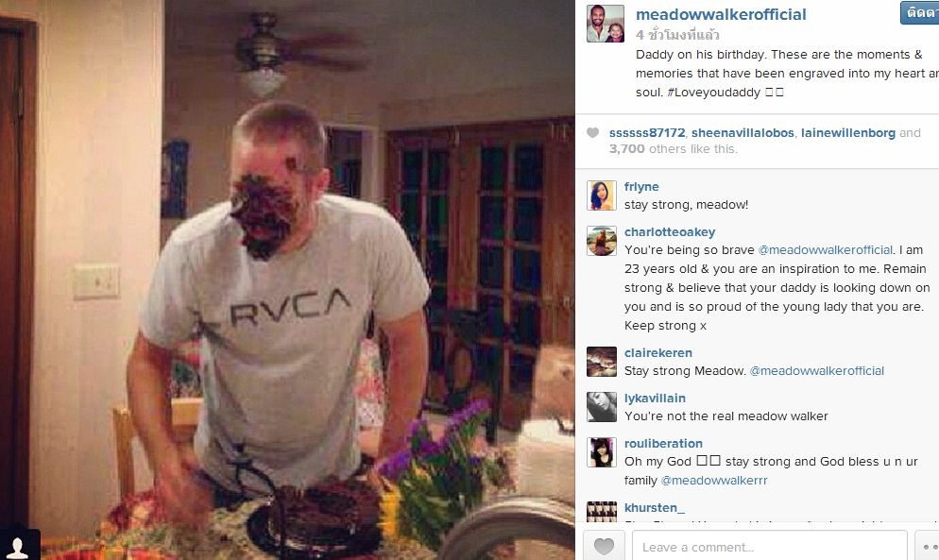Click the tagged people icon on photo
This screenshot has height=560, width=939.
[x=18, y=546]
